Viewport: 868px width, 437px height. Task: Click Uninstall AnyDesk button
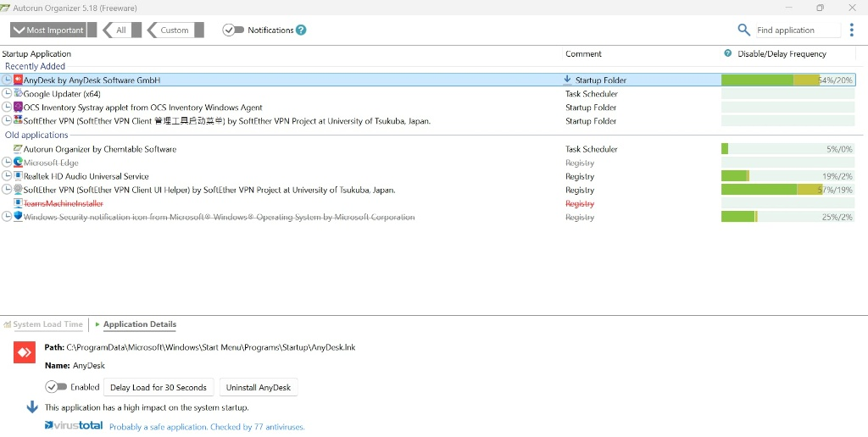[259, 387]
